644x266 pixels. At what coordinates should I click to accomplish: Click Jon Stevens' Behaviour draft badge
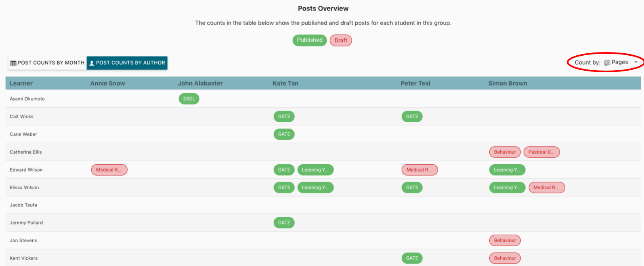505,241
